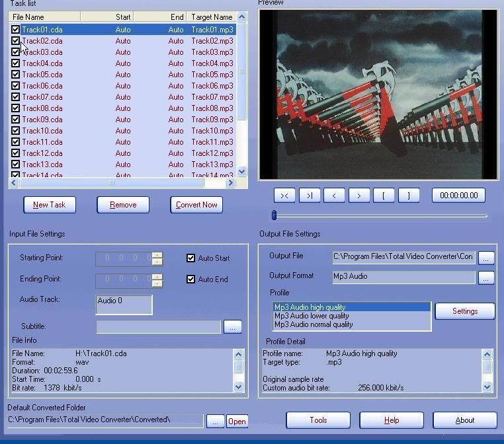Select the Track06.cda row
This screenshot has width=504, height=444.
pos(124,86)
